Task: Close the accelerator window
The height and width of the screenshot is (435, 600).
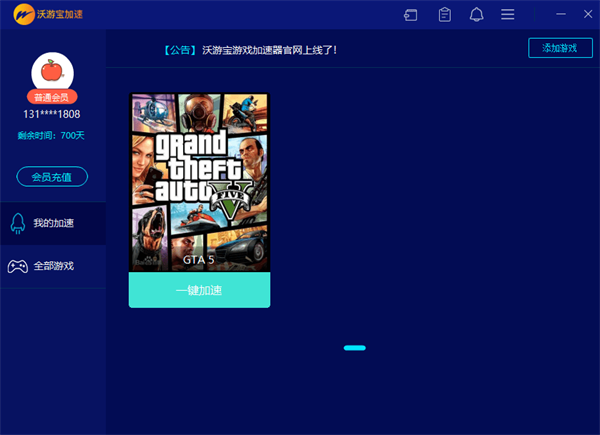Action: click(x=588, y=14)
